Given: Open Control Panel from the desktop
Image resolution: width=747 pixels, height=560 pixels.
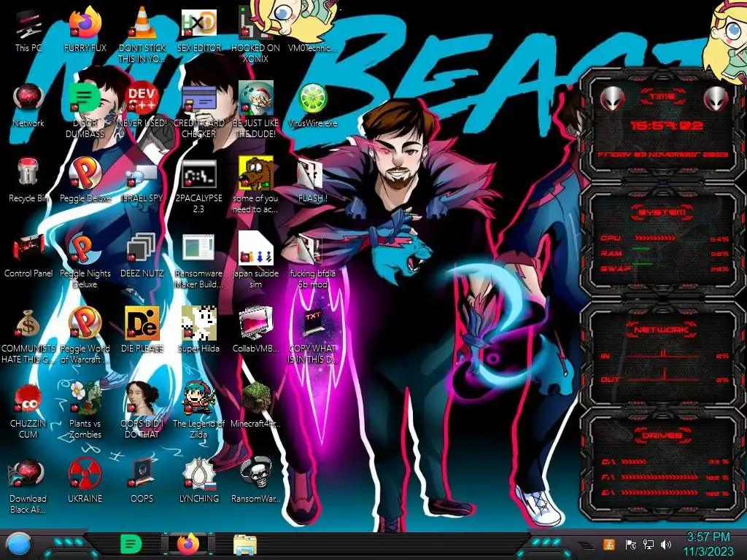Looking at the screenshot, I should (28, 255).
